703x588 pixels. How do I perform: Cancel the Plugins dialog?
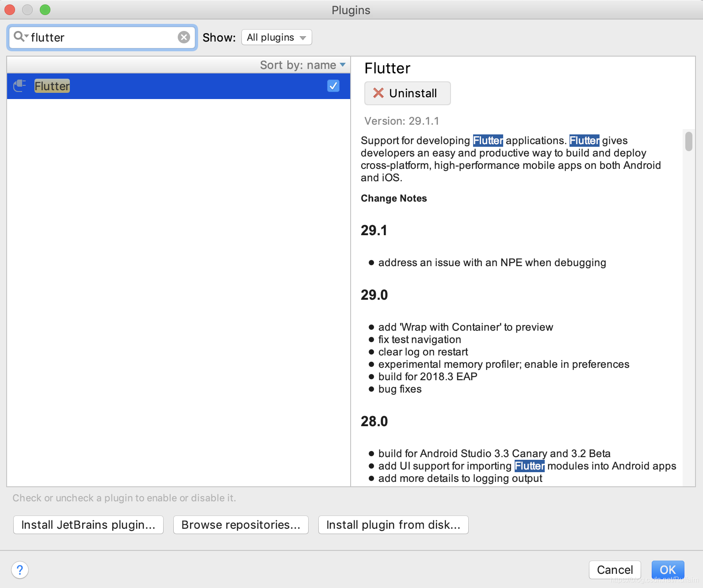pyautogui.click(x=615, y=570)
